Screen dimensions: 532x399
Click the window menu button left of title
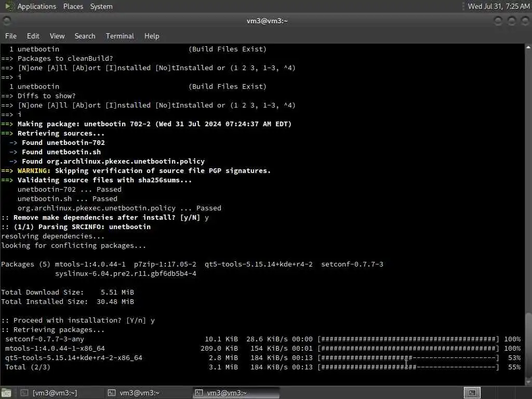pos(7,21)
